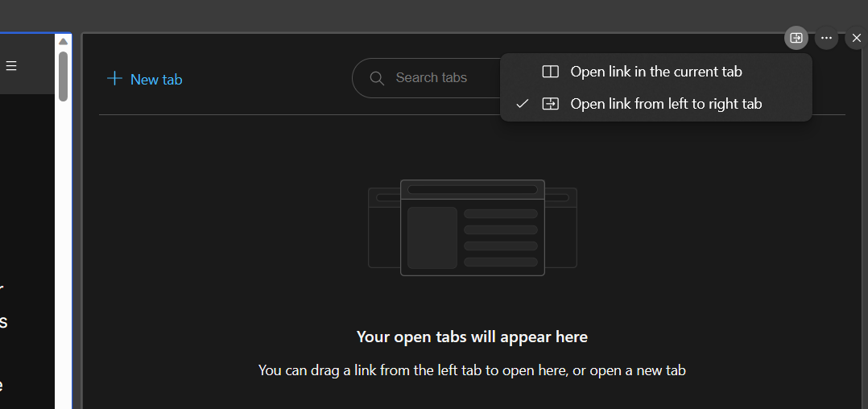The image size is (868, 409).
Task: Click the left pane vertical scrollbar thumb
Action: [x=63, y=76]
